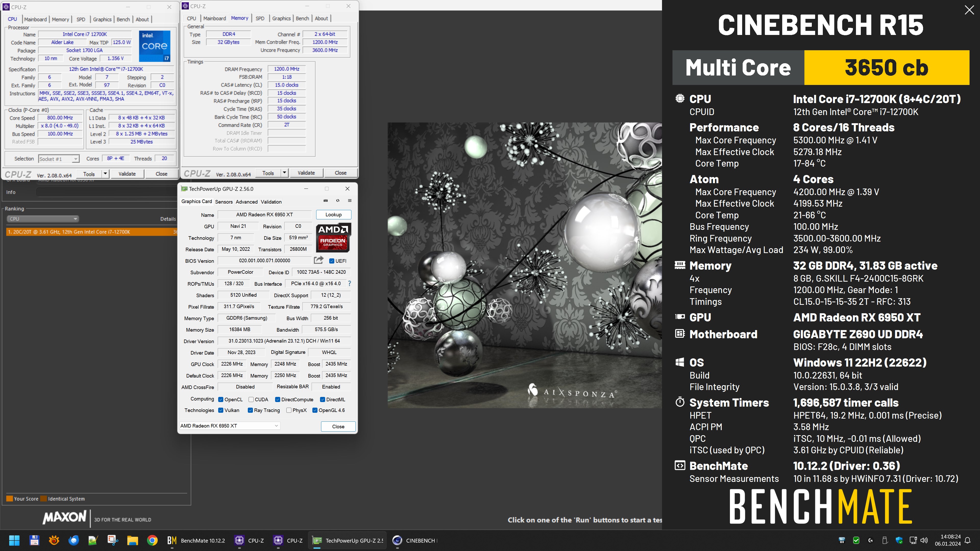Image resolution: width=980 pixels, height=551 pixels.
Task: Open the blue floppy disk taskbar app
Action: click(x=34, y=540)
